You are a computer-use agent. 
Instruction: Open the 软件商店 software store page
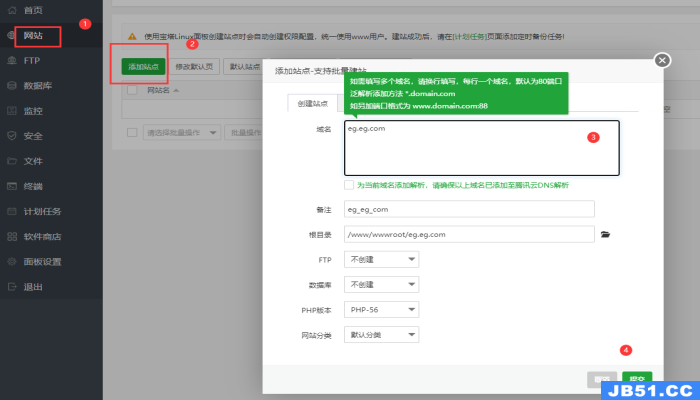coord(42,236)
